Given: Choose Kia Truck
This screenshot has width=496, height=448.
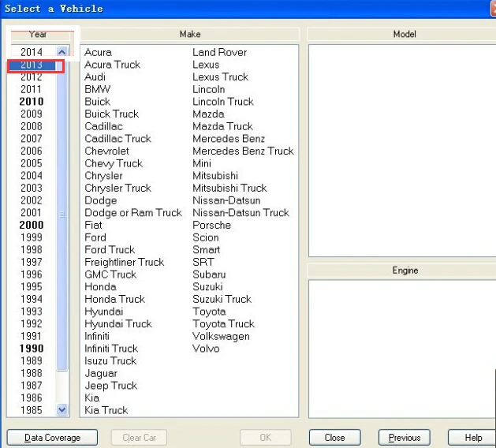Looking at the screenshot, I should (106, 410).
